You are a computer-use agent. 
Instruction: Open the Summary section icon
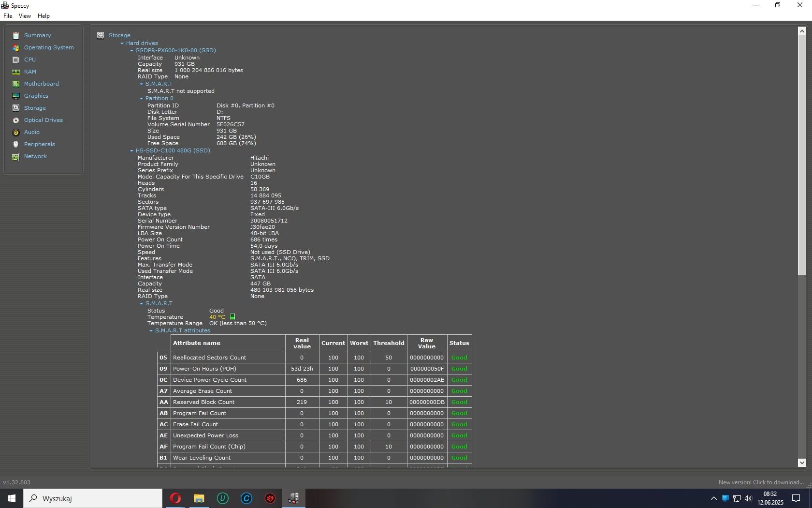16,35
